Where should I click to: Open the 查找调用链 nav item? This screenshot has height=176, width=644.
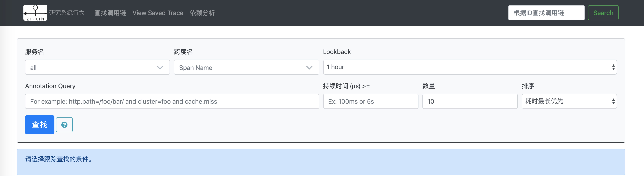[110, 13]
